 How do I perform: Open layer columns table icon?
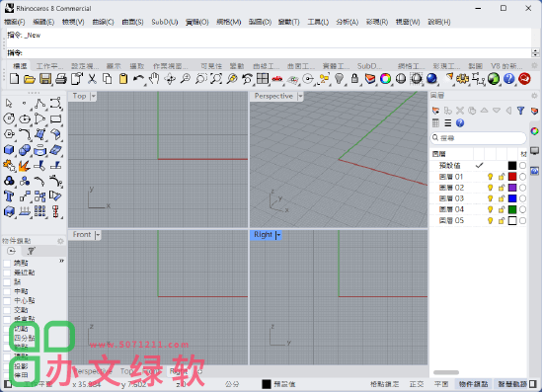point(435,123)
